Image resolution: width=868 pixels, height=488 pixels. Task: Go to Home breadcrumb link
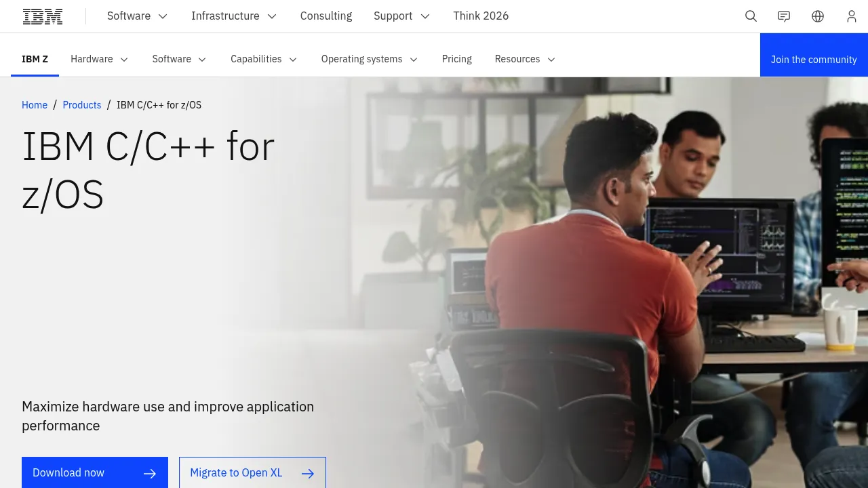click(35, 105)
